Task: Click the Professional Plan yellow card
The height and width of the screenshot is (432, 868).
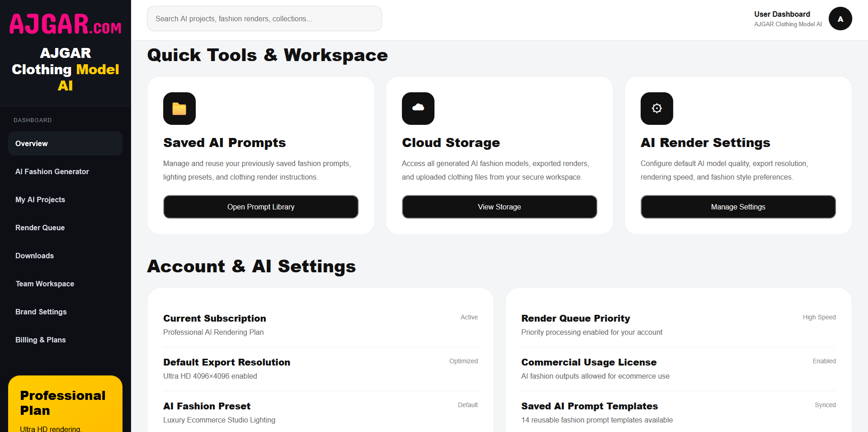Action: click(65, 404)
